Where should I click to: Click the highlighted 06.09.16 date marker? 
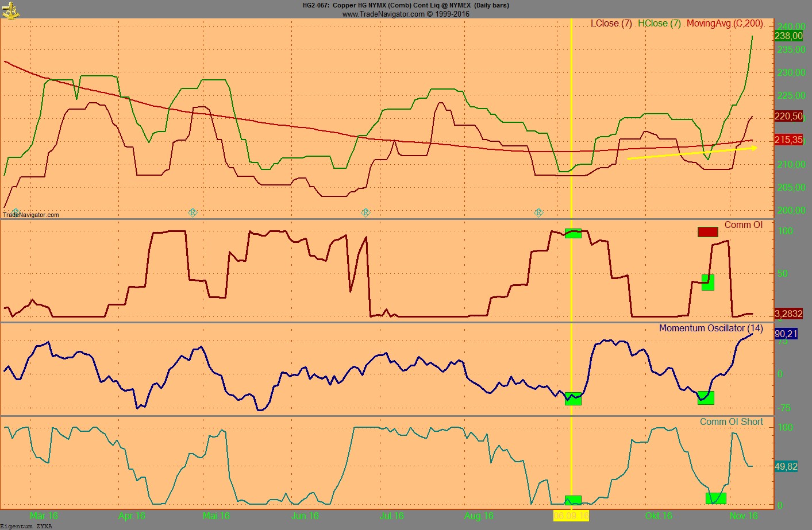tap(571, 516)
